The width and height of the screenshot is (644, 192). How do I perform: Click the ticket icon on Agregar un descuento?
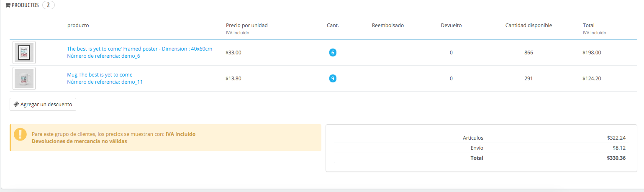(16, 104)
